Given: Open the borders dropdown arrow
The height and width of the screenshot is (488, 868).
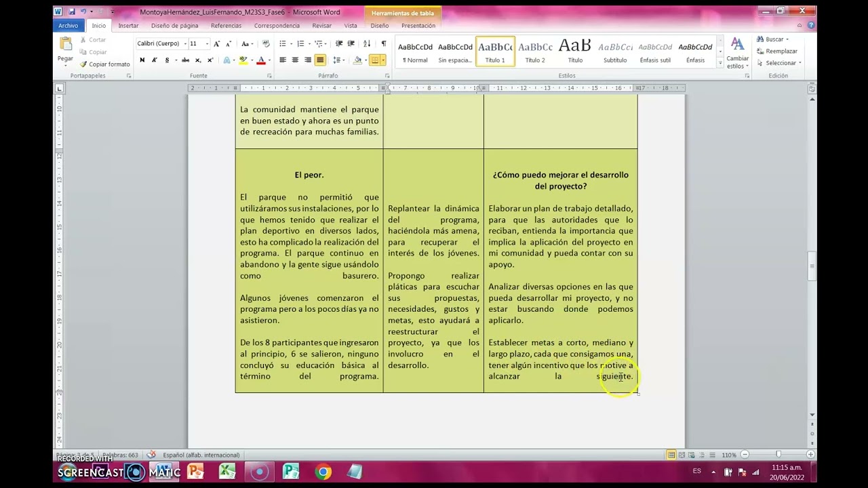Looking at the screenshot, I should [383, 60].
